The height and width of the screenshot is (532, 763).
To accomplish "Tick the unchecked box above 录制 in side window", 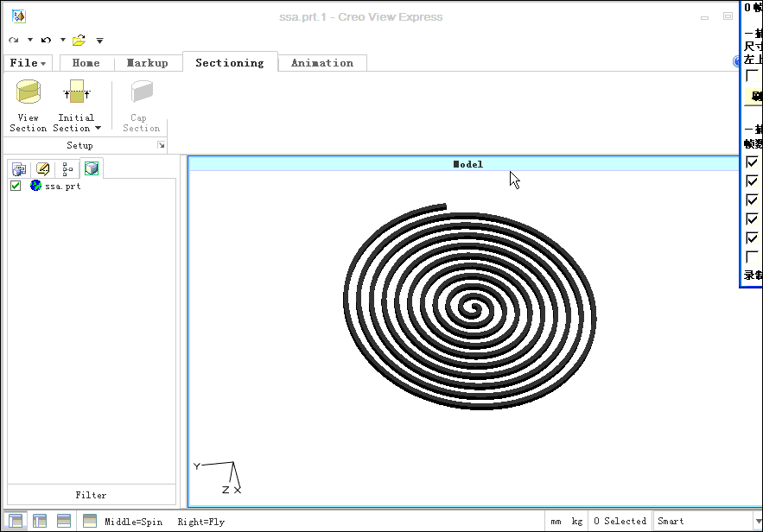I will click(753, 256).
